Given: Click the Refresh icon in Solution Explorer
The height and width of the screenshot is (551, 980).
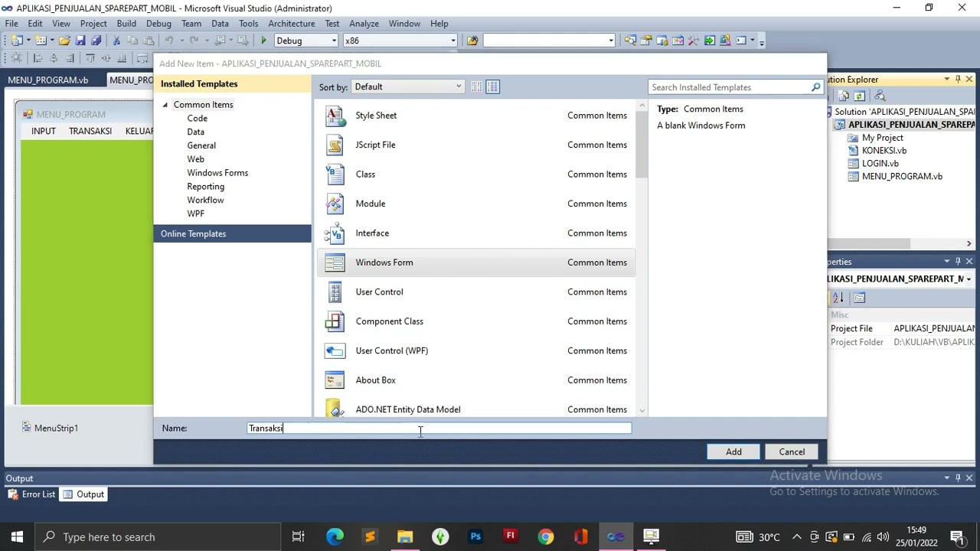Looking at the screenshot, I should click(859, 96).
